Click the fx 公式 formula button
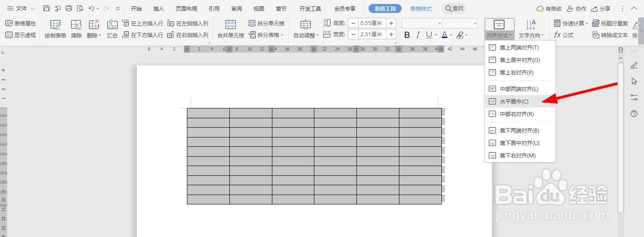 (x=563, y=35)
